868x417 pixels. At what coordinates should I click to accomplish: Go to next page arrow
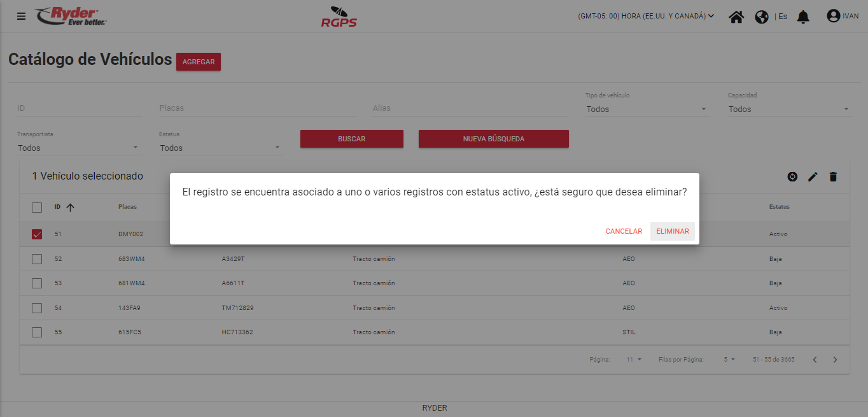coord(836,360)
